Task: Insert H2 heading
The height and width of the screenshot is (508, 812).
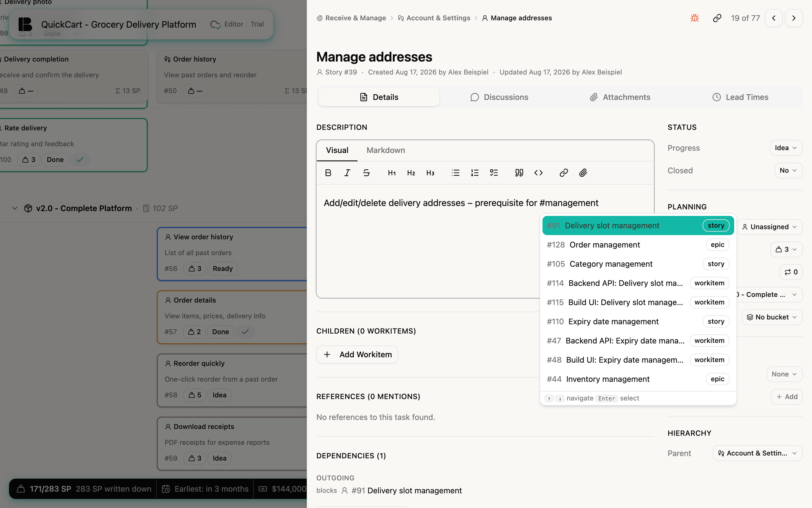Action: [411, 173]
